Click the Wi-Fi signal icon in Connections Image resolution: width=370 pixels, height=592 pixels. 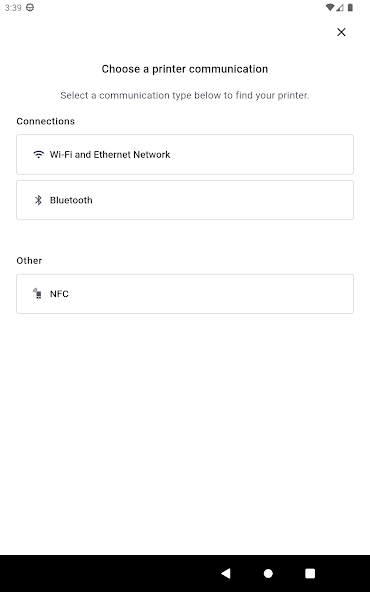click(x=38, y=154)
